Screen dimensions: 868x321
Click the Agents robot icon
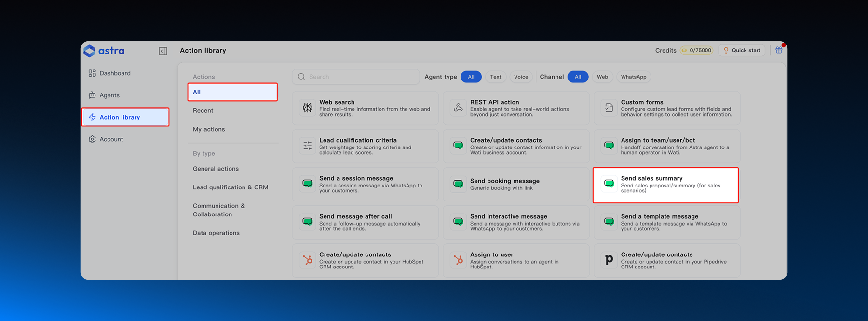click(92, 95)
